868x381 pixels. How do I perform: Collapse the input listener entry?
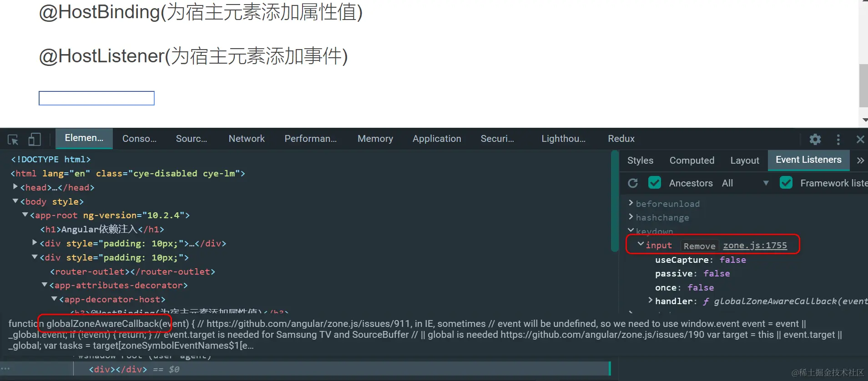[641, 244]
